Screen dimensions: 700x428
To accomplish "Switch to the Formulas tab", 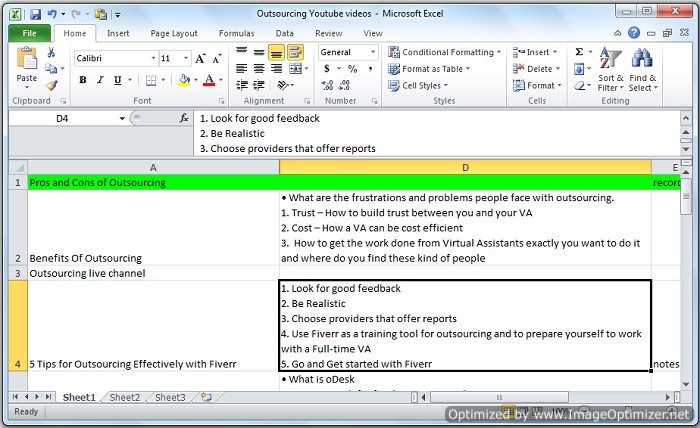I will pyautogui.click(x=236, y=33).
